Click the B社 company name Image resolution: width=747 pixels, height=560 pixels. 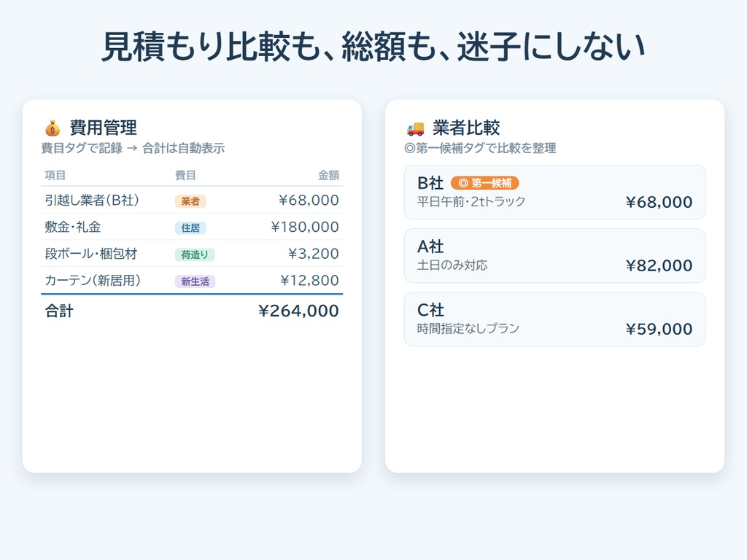pyautogui.click(x=430, y=183)
